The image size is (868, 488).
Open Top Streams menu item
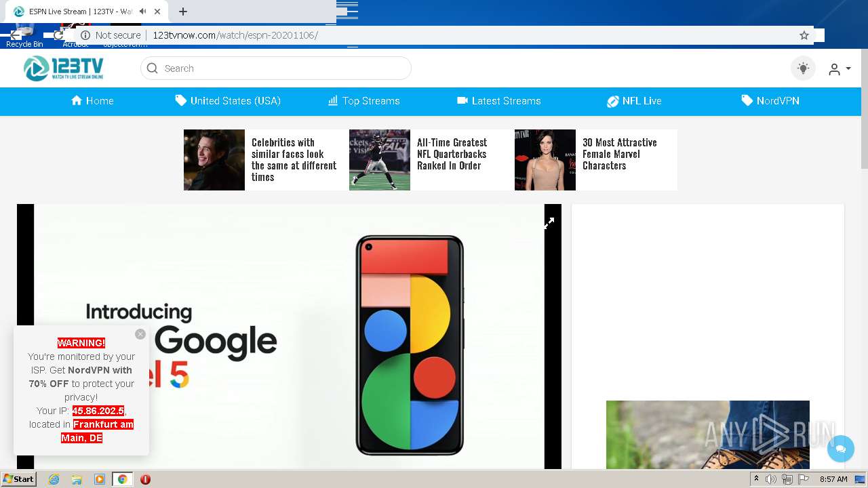364,101
